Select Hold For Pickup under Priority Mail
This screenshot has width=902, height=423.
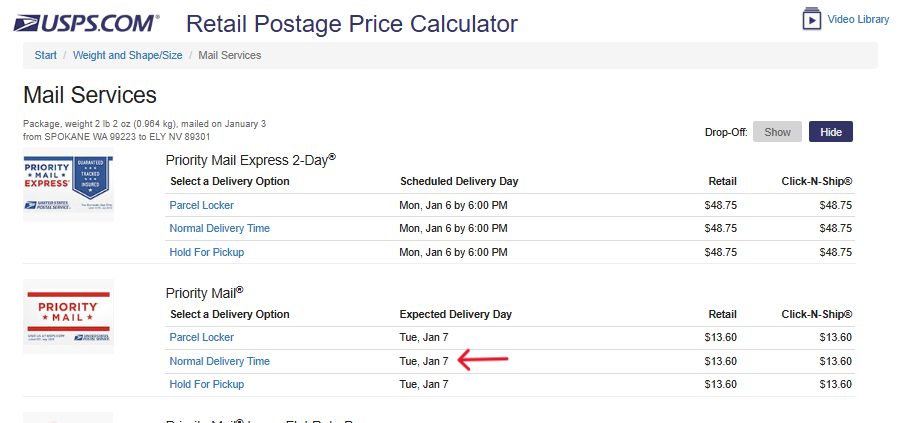pyautogui.click(x=207, y=384)
